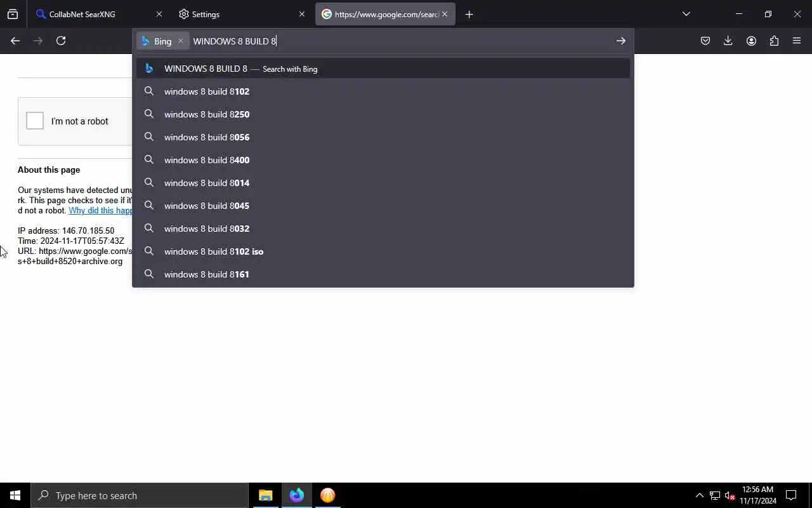Choose suggestion windows 8 build 8102 iso
Screen dimensions: 812x508
pyautogui.click(x=383, y=251)
